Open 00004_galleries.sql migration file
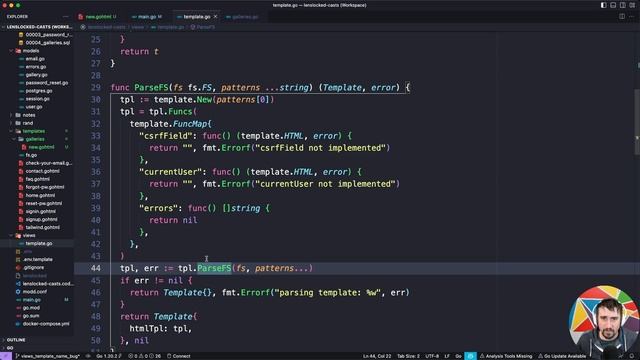Viewport: 640px width, 360px height. pyautogui.click(x=47, y=43)
